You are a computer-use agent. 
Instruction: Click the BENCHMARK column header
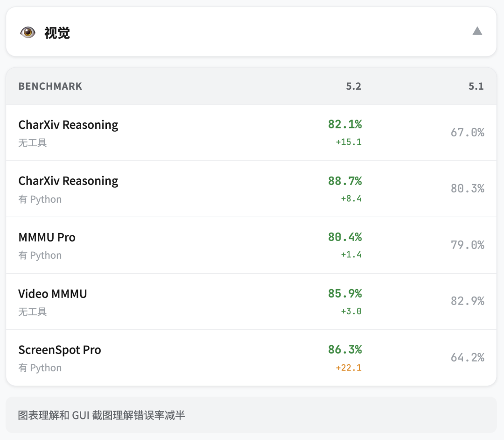click(50, 86)
